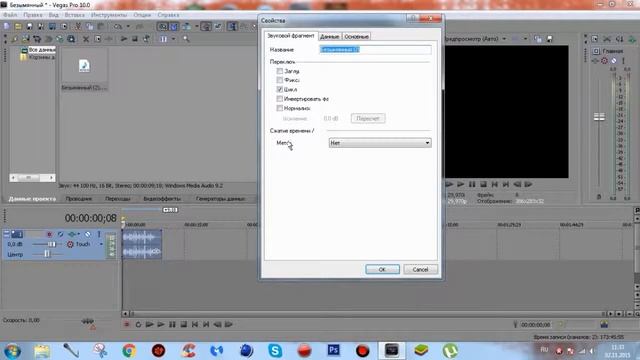This screenshot has width=640, height=360.
Task: Toggle Loop Playback in the timeline transport
Action: (x=138, y=324)
